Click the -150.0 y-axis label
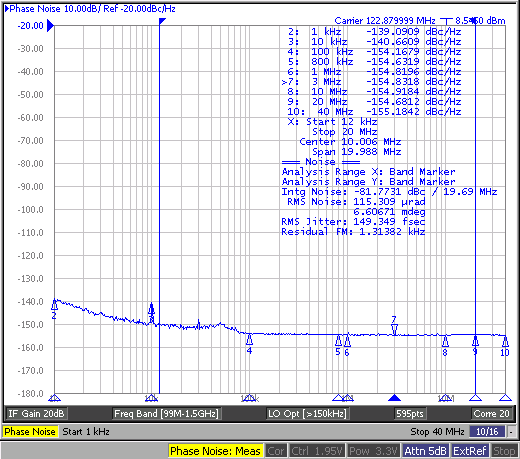Viewport: 520px width, 459px height. coord(31,325)
